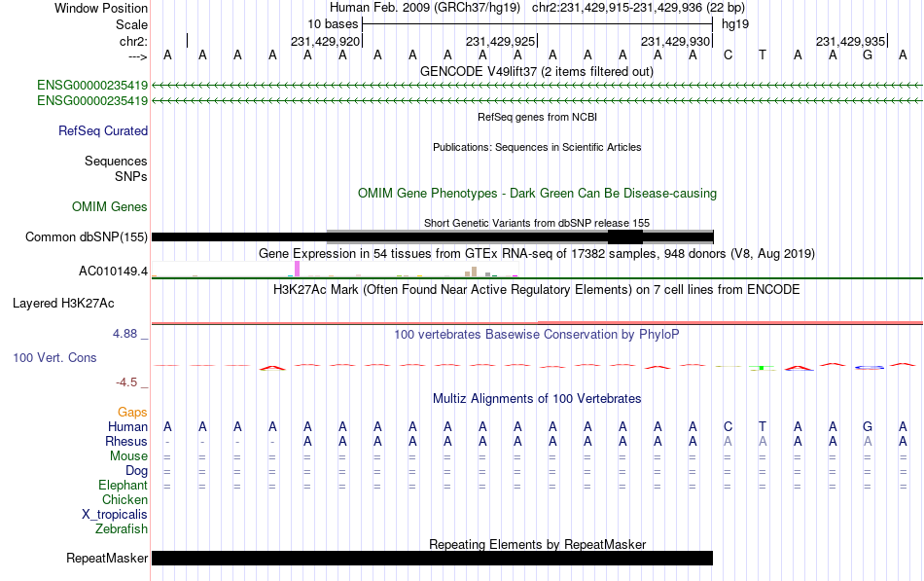The height and width of the screenshot is (581, 924).
Task: Click the RepeatMasker black repeat bar
Action: [432, 558]
